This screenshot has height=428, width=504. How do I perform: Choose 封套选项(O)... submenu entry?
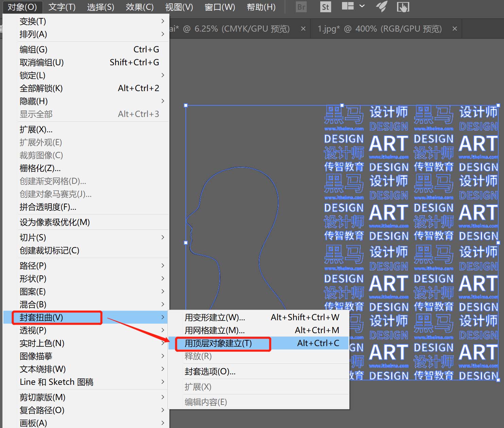click(259, 371)
